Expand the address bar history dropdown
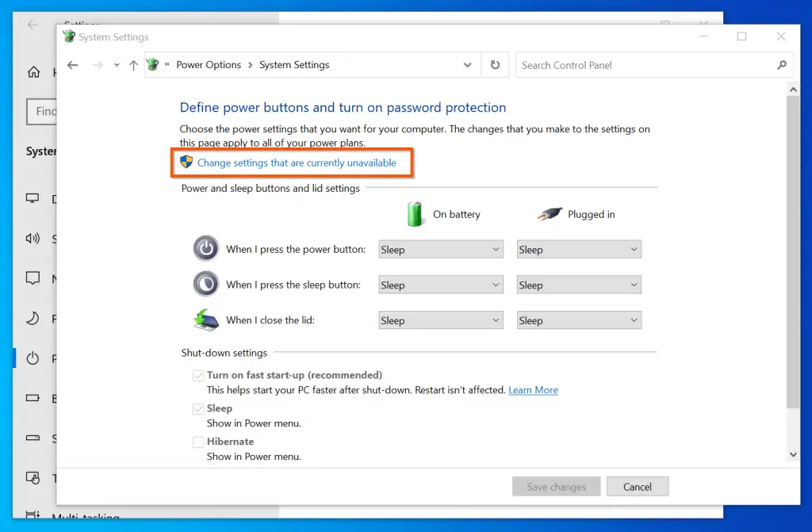Viewport: 812px width, 532px height. (469, 65)
